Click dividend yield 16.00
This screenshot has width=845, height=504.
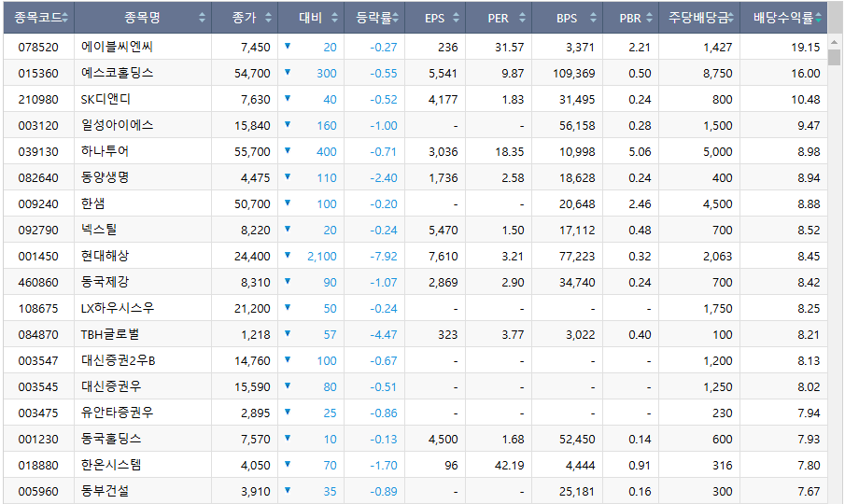point(806,73)
